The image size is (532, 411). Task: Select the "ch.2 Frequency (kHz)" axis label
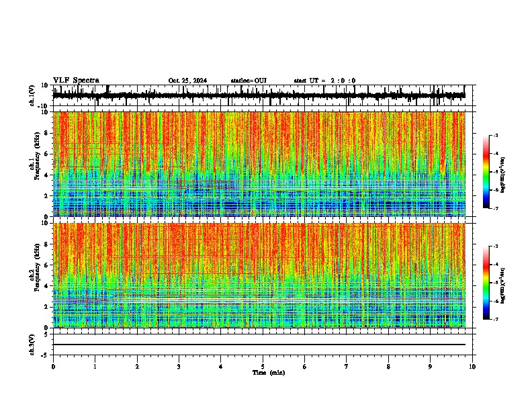34,267
